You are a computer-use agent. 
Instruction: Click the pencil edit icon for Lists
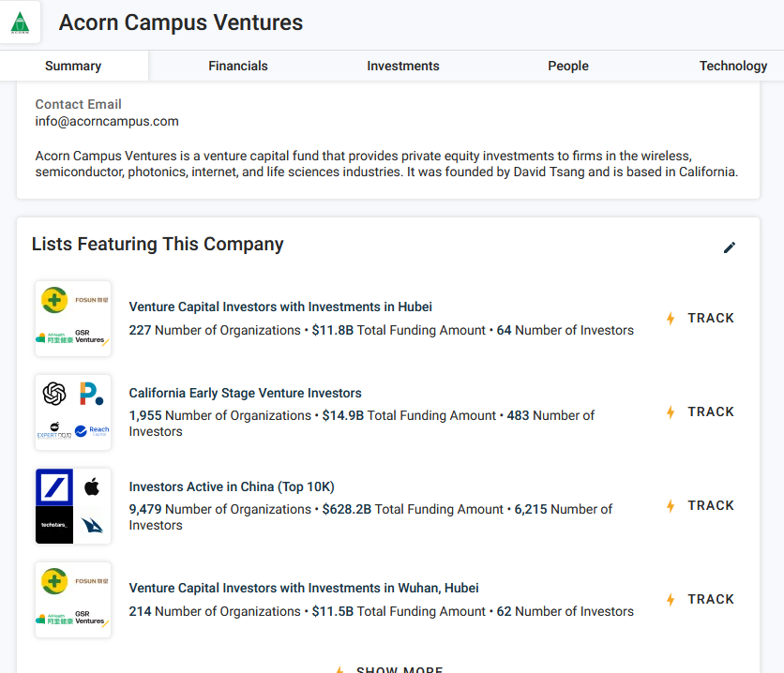click(730, 247)
